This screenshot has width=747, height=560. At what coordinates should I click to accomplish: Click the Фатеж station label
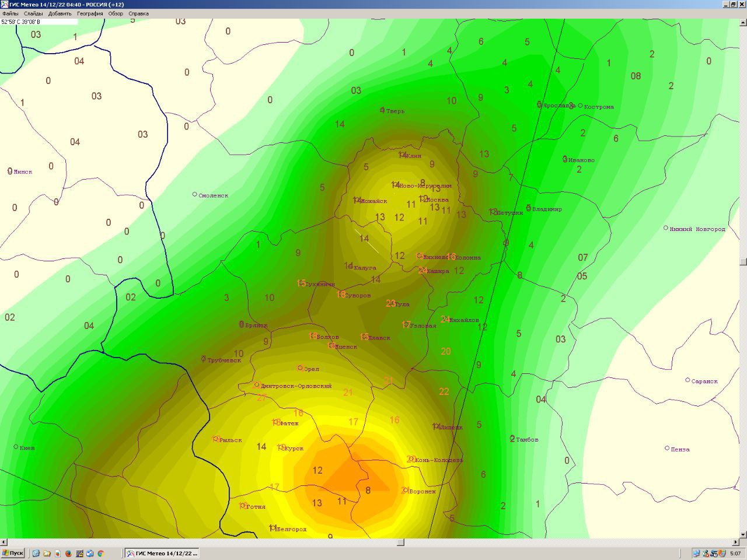tap(289, 423)
